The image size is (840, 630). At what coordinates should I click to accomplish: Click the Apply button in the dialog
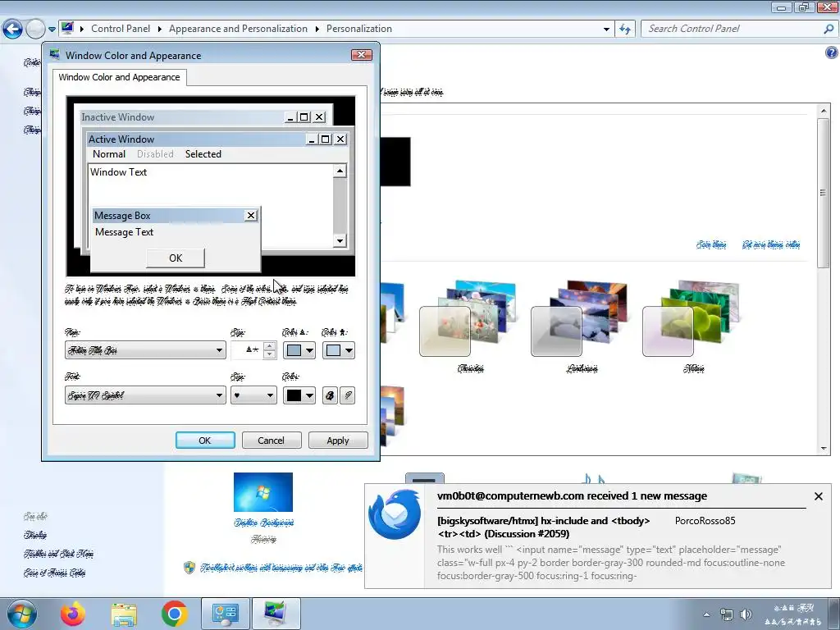click(x=338, y=441)
